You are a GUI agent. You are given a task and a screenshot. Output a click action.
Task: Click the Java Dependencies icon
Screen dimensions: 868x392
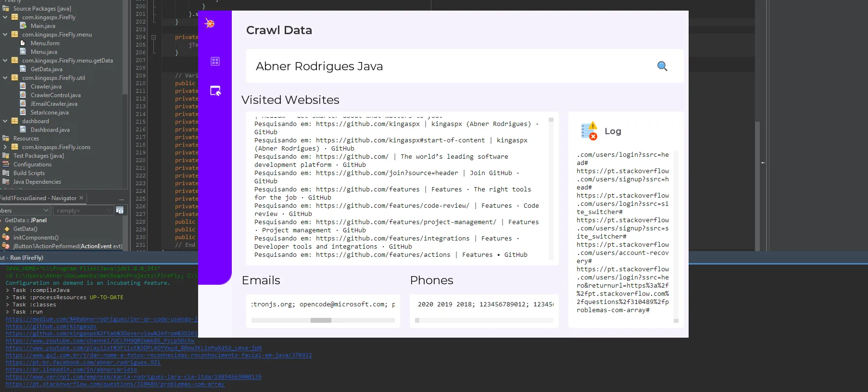6,181
